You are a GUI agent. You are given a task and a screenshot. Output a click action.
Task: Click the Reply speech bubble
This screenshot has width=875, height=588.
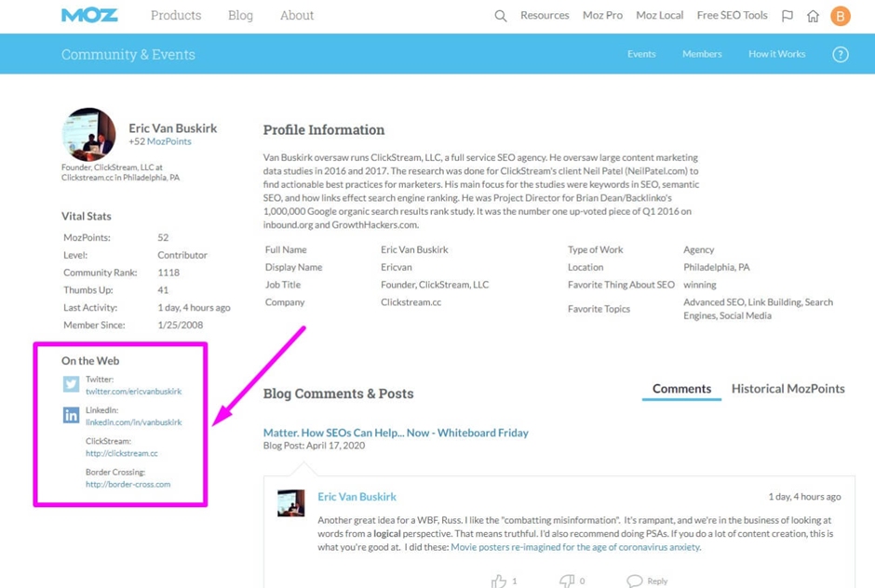pyautogui.click(x=635, y=581)
